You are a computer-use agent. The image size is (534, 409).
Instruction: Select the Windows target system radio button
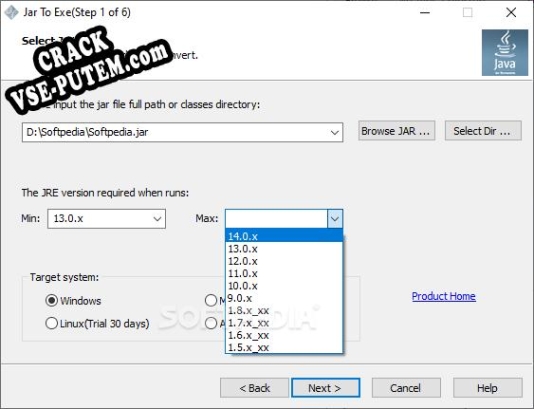51,301
